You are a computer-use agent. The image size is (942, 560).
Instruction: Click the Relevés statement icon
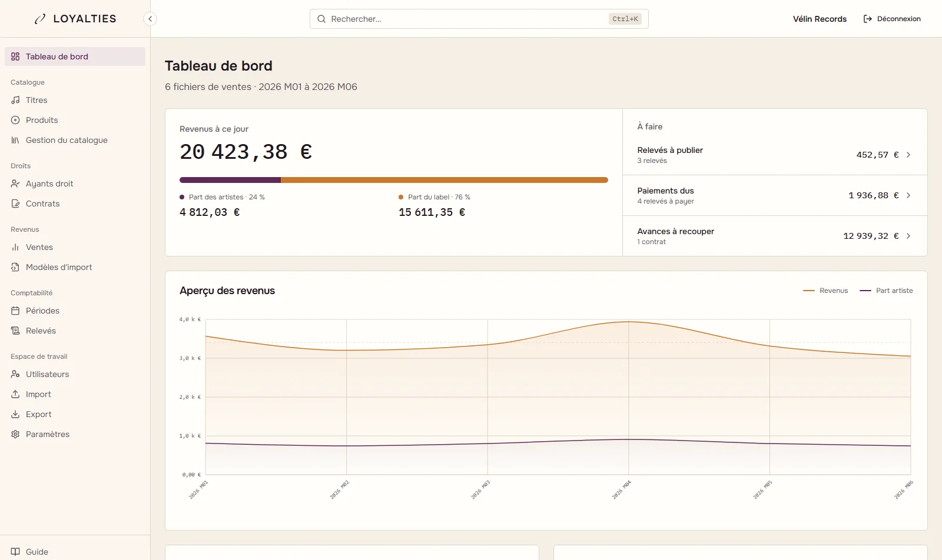point(15,331)
